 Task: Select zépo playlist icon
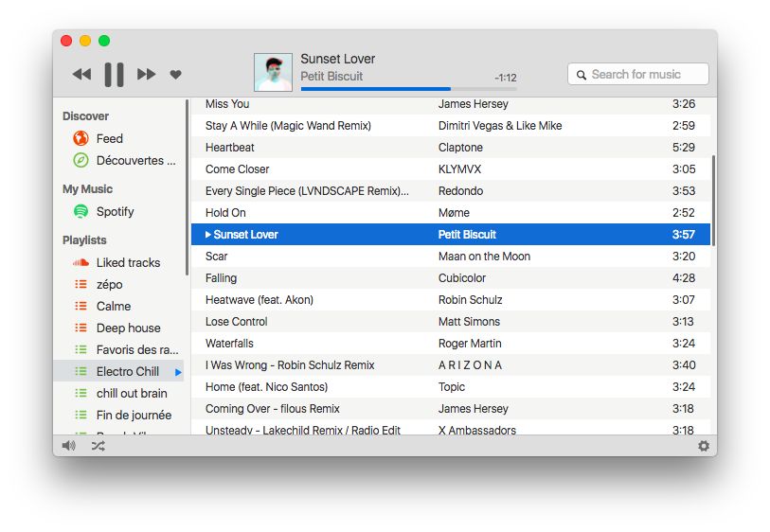tap(81, 284)
